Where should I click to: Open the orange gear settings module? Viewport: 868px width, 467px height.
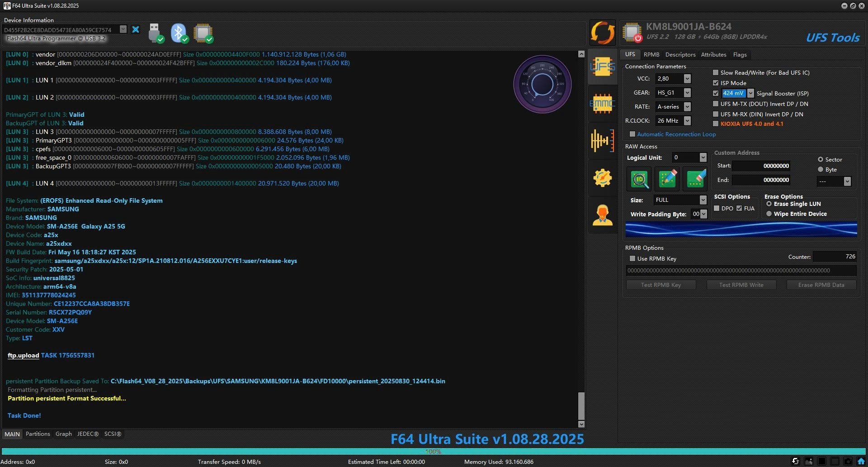[x=603, y=177]
